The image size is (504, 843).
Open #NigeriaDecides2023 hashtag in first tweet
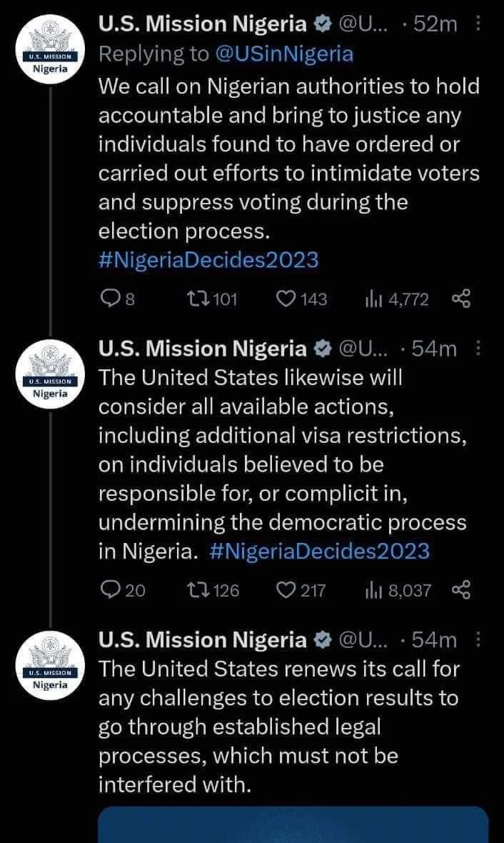pos(208,260)
